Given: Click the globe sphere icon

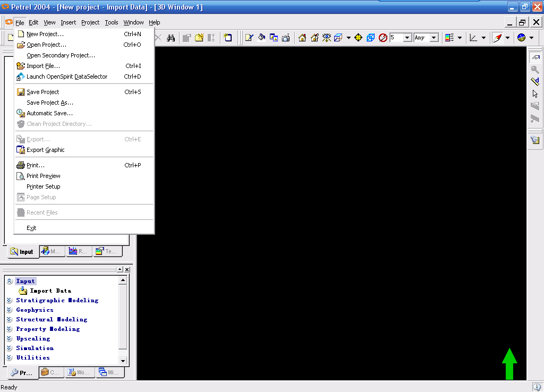Looking at the screenshot, I should (522, 38).
